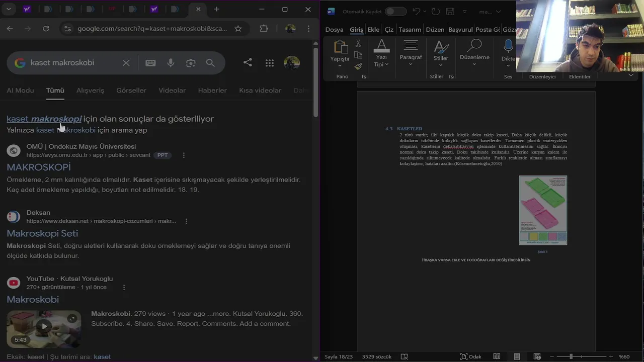Open the Düzen ribbon tab
The image size is (644, 362).
click(x=435, y=30)
